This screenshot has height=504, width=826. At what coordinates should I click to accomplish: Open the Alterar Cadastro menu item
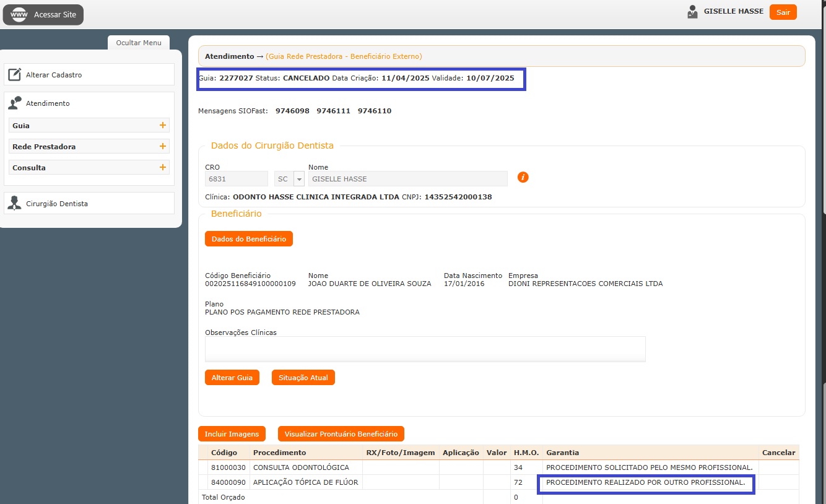click(x=54, y=75)
